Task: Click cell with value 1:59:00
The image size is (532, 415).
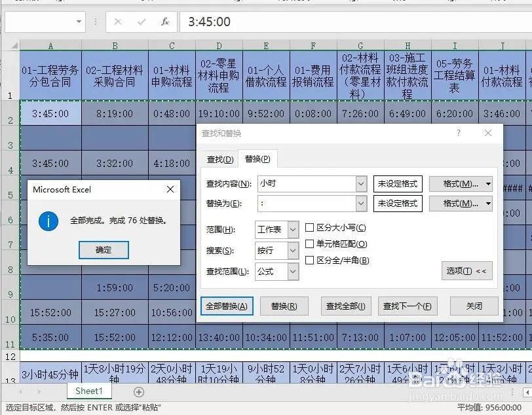Action: pyautogui.click(x=115, y=288)
